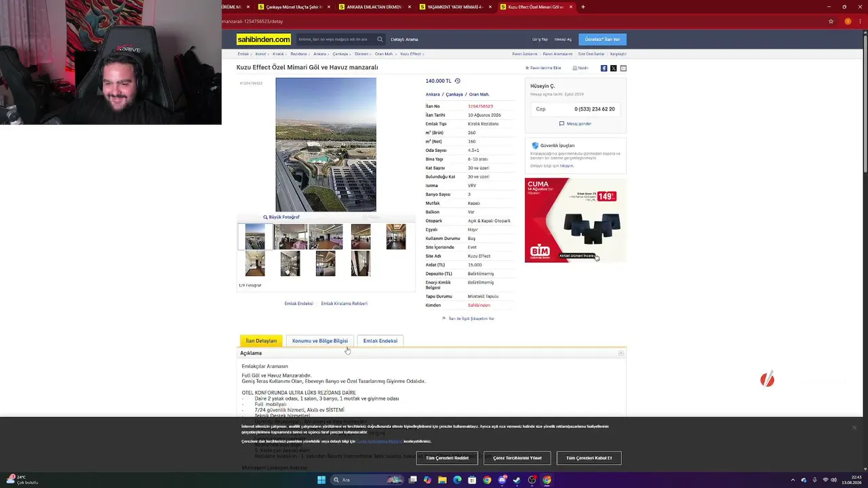Select the first photo thumbnail
Viewport: 868px width, 488px height.
click(255, 237)
